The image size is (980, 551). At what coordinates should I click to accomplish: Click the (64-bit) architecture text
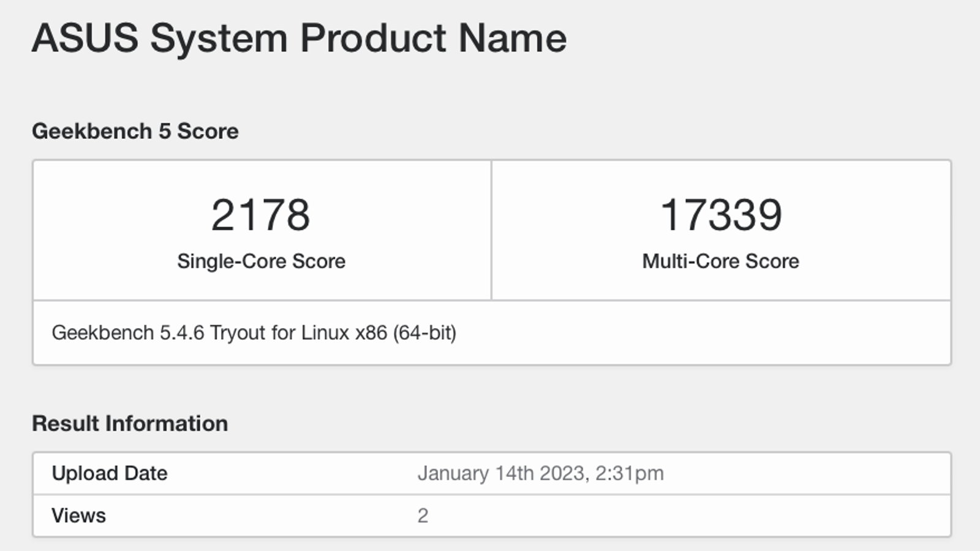(424, 333)
